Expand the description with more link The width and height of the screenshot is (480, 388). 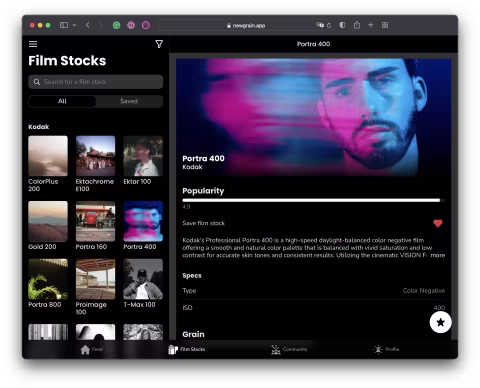pyautogui.click(x=438, y=255)
